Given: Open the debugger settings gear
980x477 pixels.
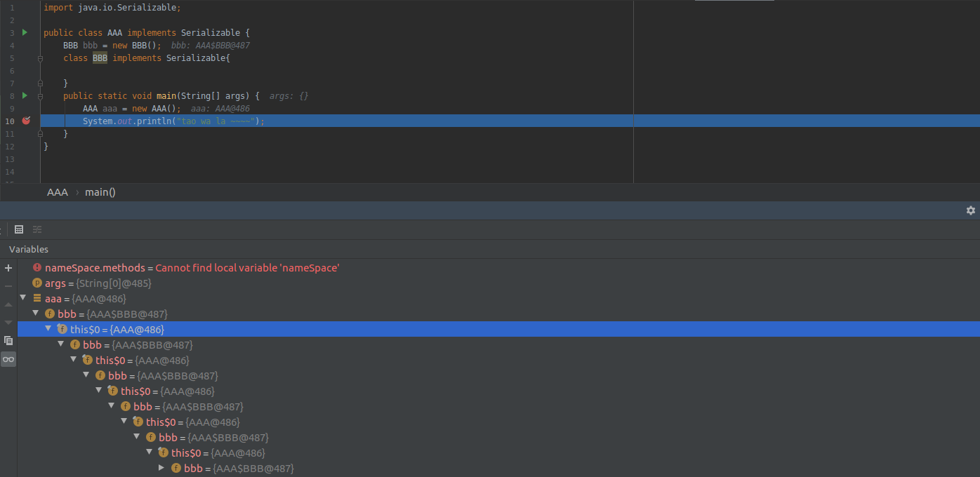Looking at the screenshot, I should (970, 210).
